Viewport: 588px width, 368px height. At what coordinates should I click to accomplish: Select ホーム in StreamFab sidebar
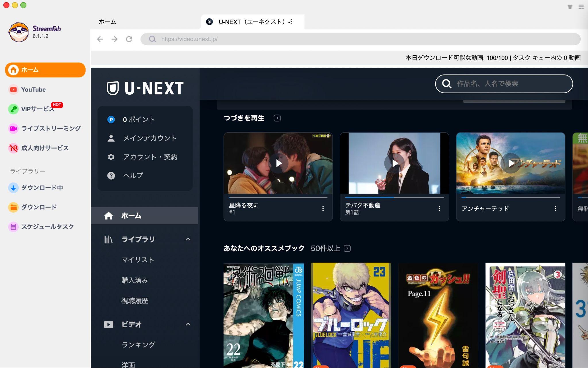click(45, 70)
